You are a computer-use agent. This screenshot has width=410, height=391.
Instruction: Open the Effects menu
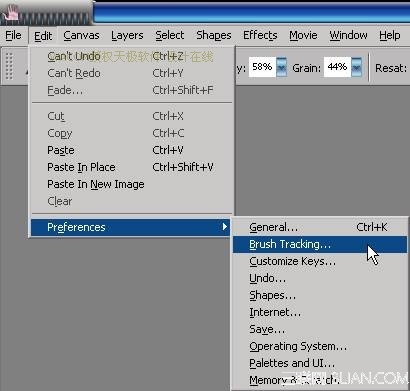[x=260, y=35]
